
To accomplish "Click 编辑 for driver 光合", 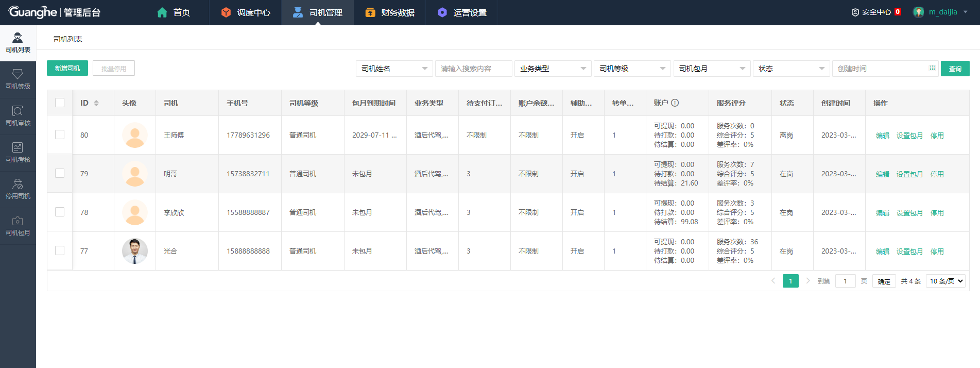I will click(x=883, y=252).
